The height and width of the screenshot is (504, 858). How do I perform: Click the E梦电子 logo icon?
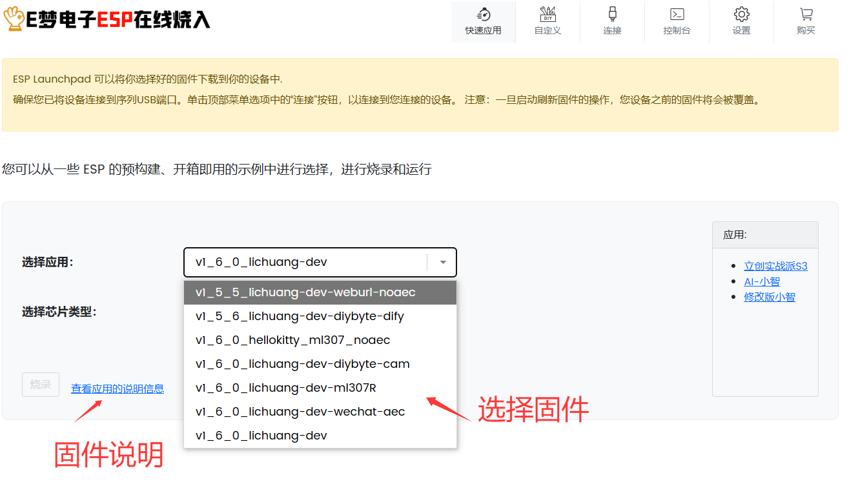click(x=13, y=19)
